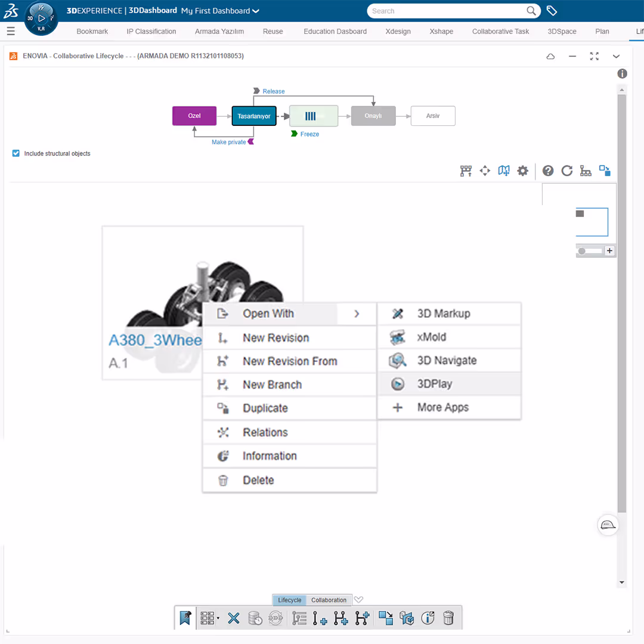Open the Collaborative Task tab
Viewport: 644px width, 644px height.
[x=500, y=31]
